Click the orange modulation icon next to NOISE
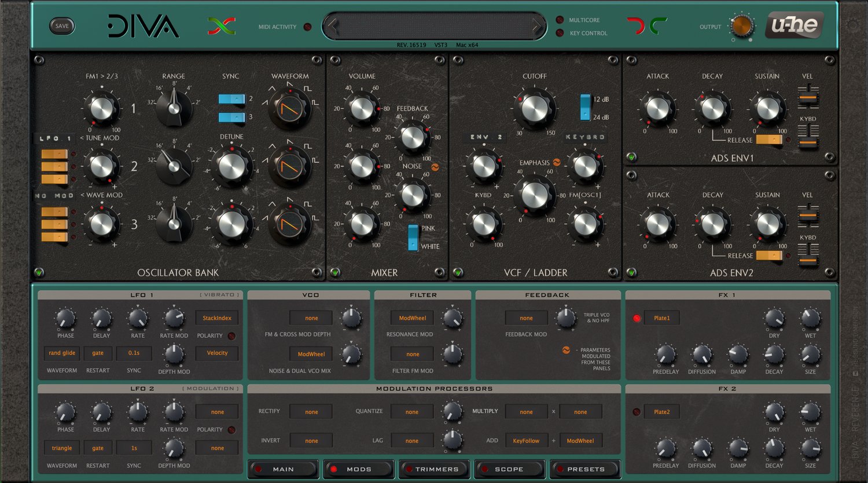868x483 pixels. coord(435,167)
